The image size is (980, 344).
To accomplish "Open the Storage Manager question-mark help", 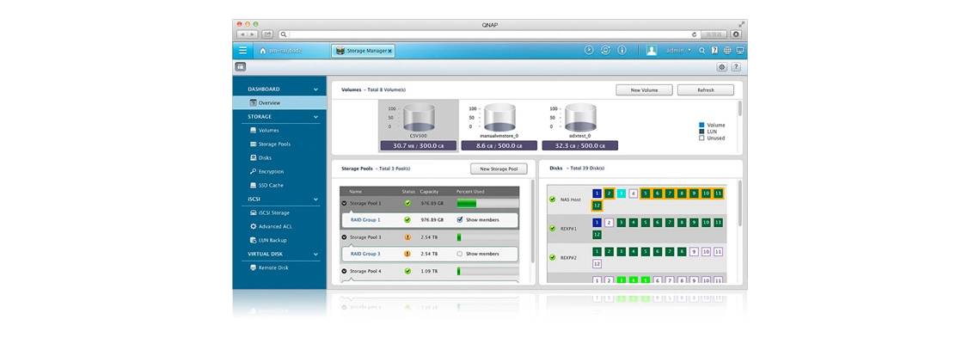I will coord(736,67).
